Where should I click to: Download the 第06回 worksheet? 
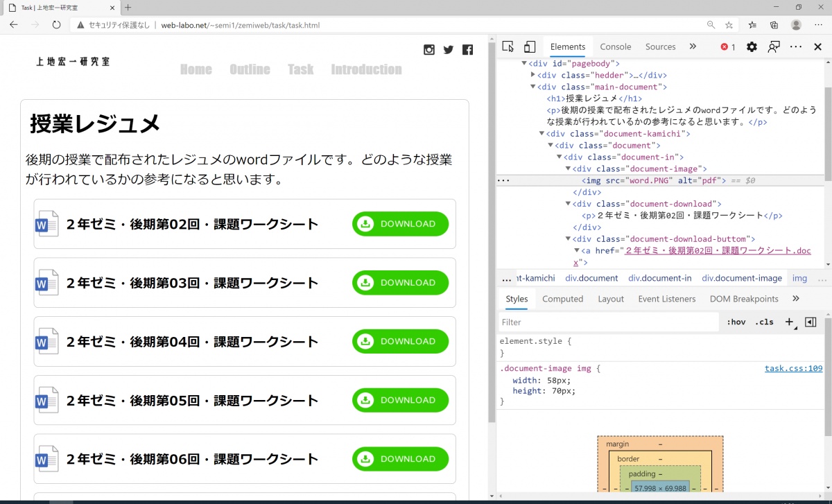tap(400, 459)
